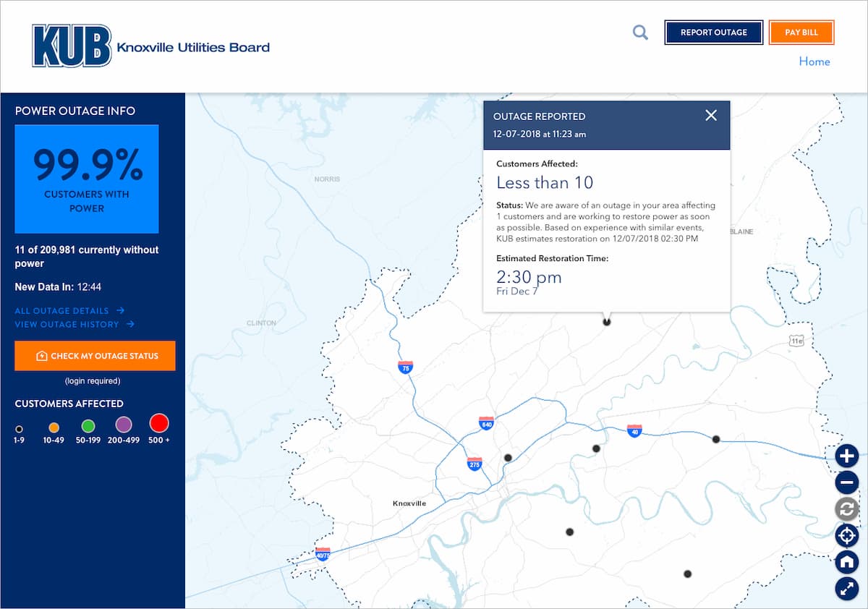Screen dimensions: 868x609
Task: Open the Report Outage page
Action: pyautogui.click(x=714, y=32)
